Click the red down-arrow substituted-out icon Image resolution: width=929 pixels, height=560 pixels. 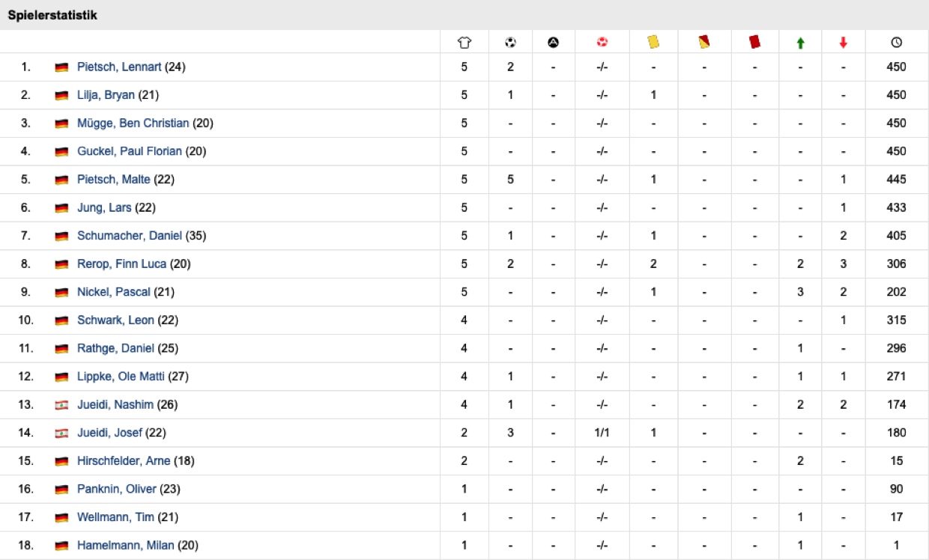[844, 43]
